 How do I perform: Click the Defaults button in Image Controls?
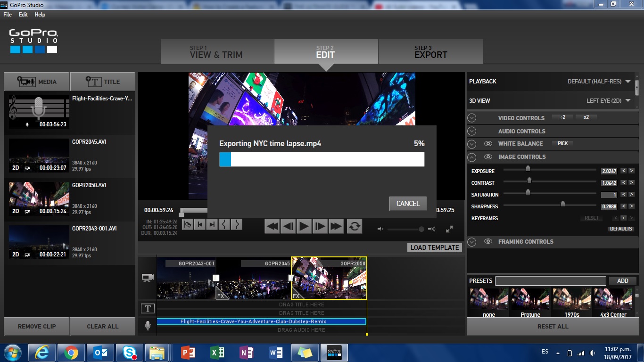click(x=621, y=229)
